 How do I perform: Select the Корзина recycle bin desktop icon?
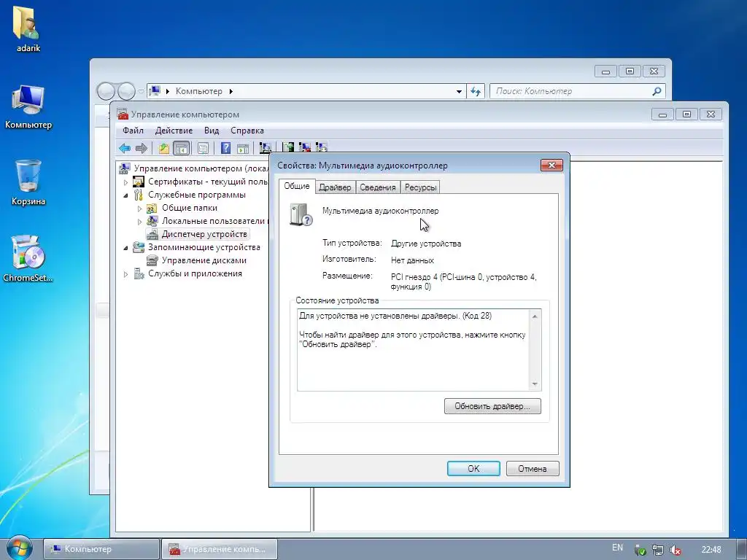click(x=28, y=183)
